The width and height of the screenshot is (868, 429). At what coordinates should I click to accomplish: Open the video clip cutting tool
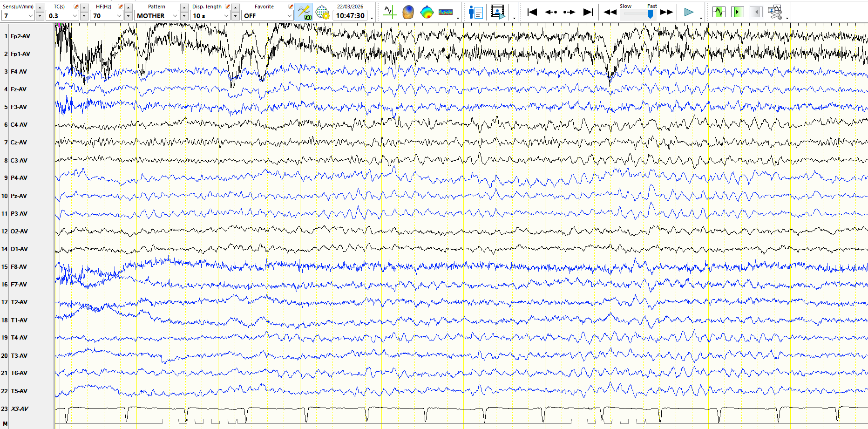click(x=775, y=12)
